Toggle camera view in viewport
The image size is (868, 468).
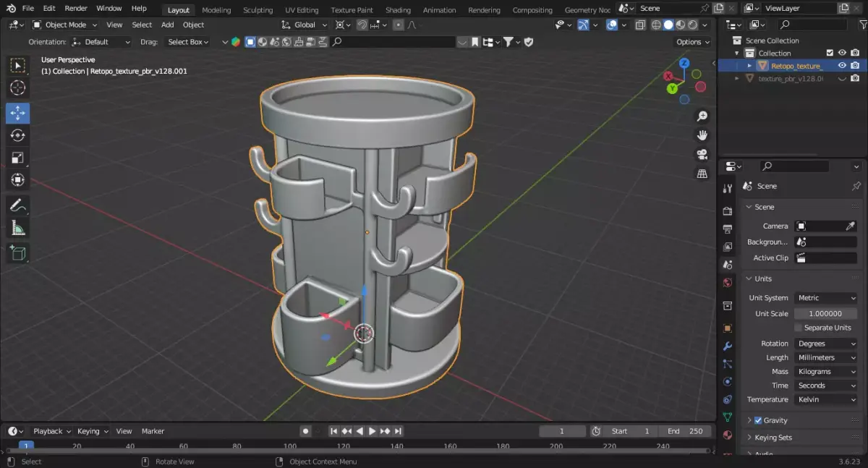701,155
